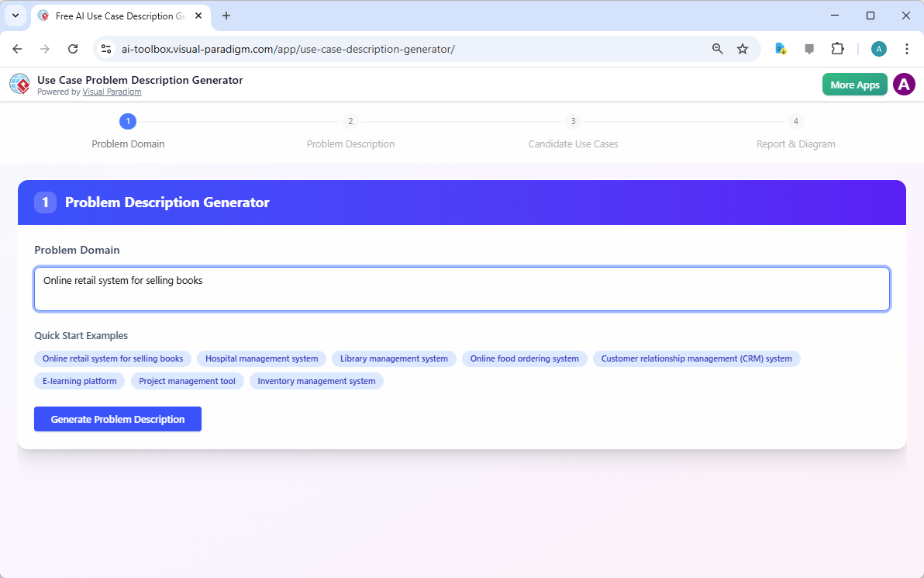Click the app avatar circle labeled A
This screenshot has height=578, width=924.
coord(904,84)
